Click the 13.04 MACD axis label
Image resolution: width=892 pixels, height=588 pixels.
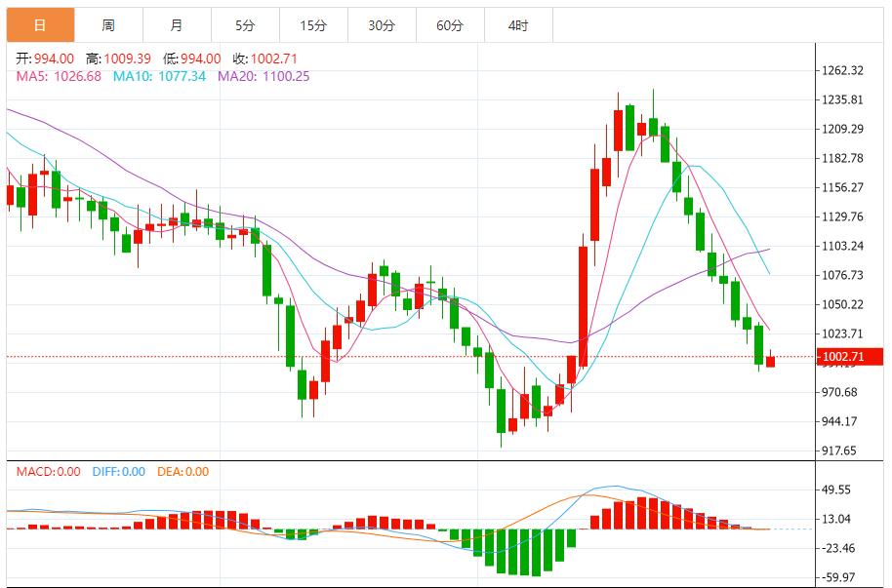coord(836,519)
